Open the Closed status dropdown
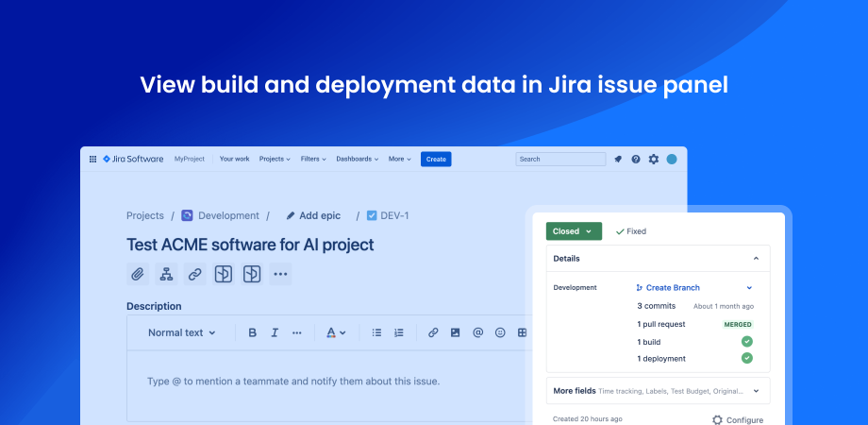 coord(573,231)
